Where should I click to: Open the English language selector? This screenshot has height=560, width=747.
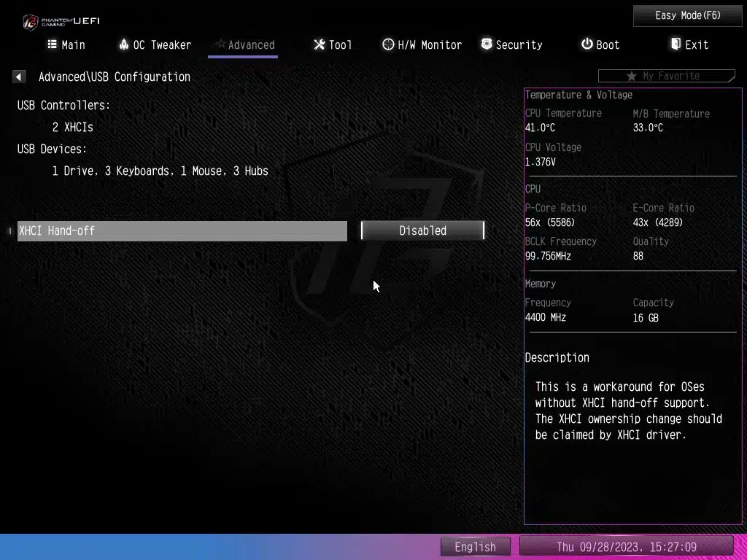coord(475,547)
